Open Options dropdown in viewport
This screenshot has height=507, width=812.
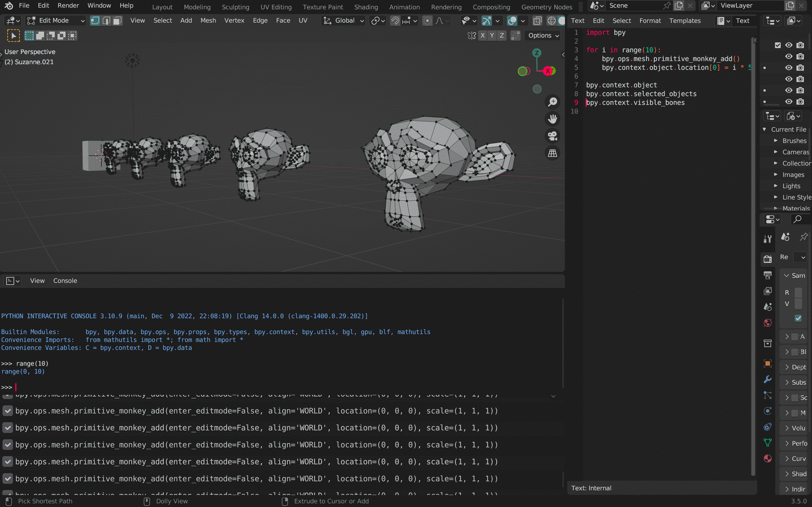pyautogui.click(x=543, y=36)
